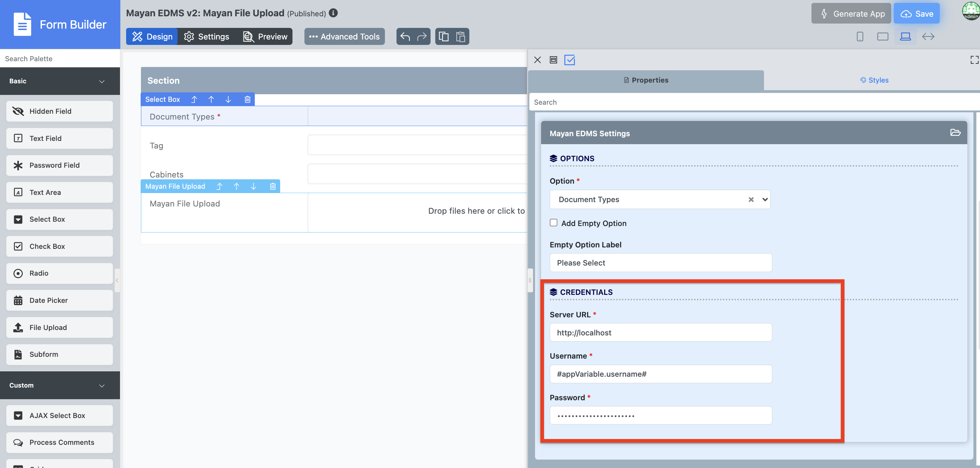The image size is (980, 468).
Task: Click the redo arrow icon
Action: (422, 37)
